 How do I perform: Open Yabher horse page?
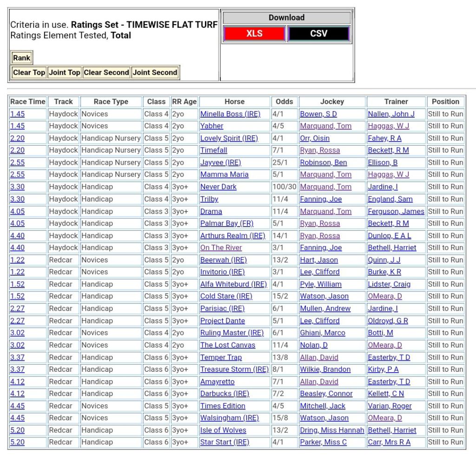212,126
